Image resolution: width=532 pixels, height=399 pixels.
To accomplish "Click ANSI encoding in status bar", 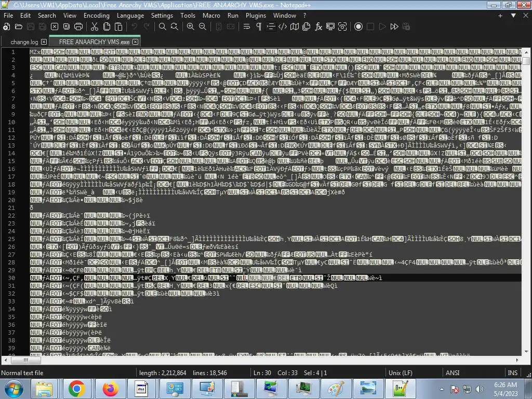I will 453,373.
